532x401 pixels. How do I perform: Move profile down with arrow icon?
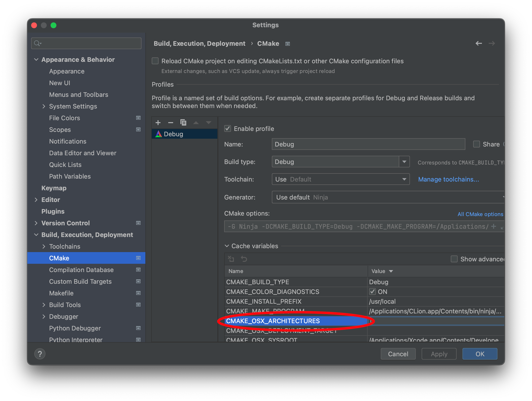(209, 123)
